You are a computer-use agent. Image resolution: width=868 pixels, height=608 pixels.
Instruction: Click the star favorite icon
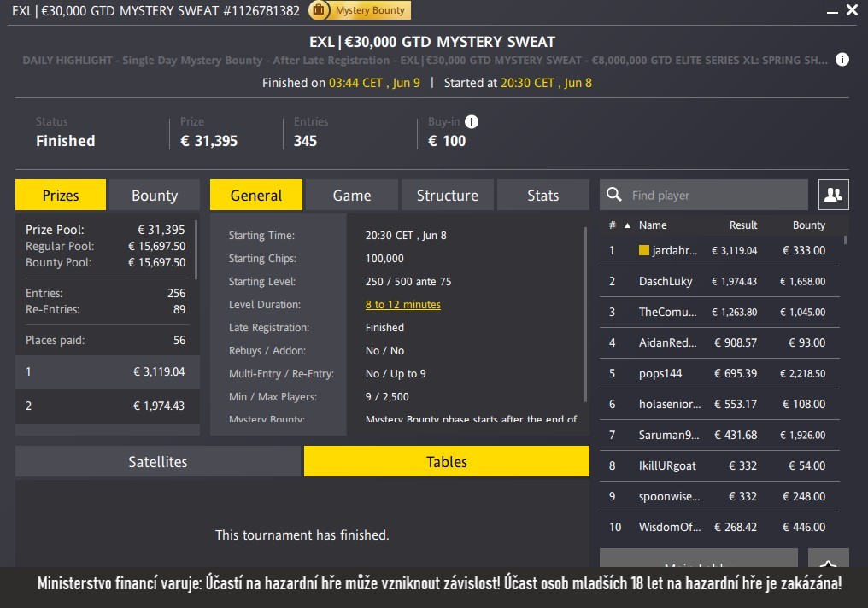point(828,564)
